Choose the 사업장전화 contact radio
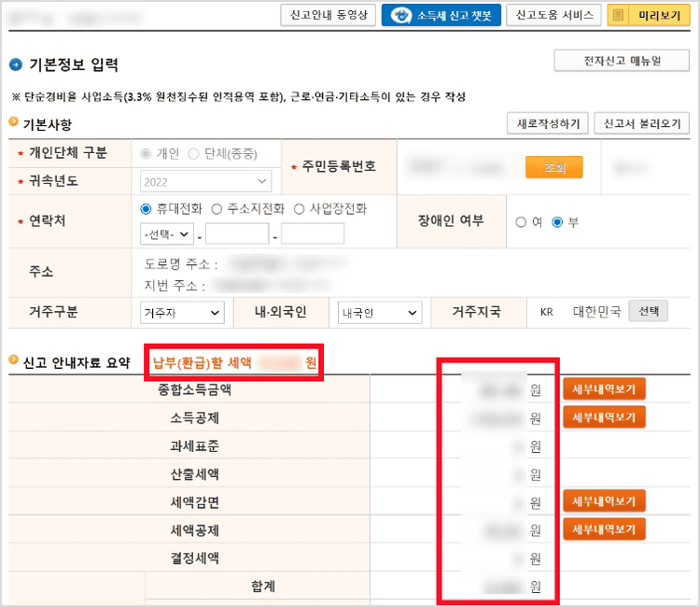 [299, 208]
